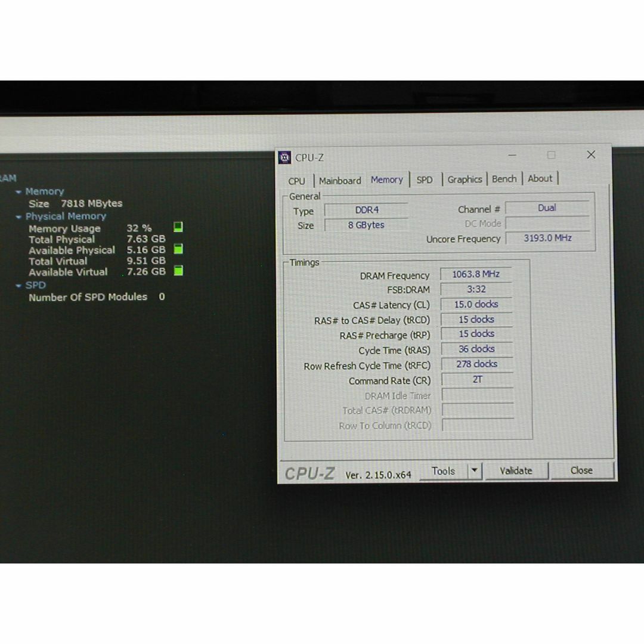644x644 pixels.
Task: Click the tRFC 278 clocks value
Action: pyautogui.click(x=477, y=364)
